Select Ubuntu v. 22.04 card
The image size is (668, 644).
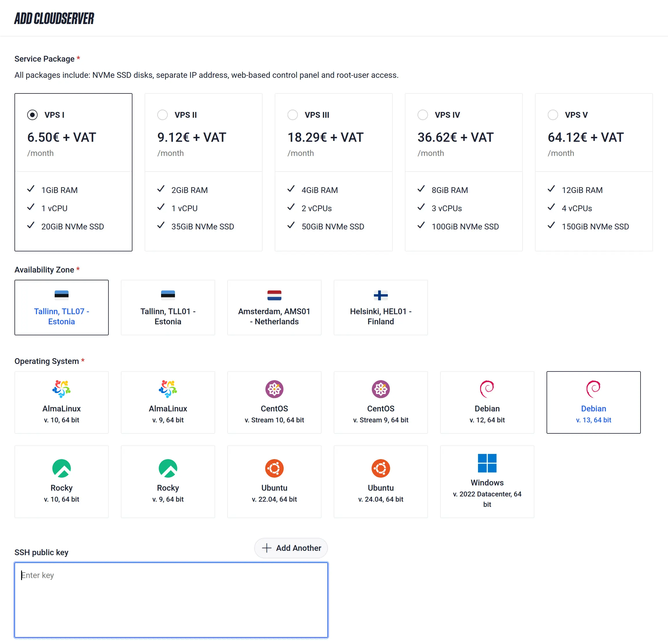point(274,481)
